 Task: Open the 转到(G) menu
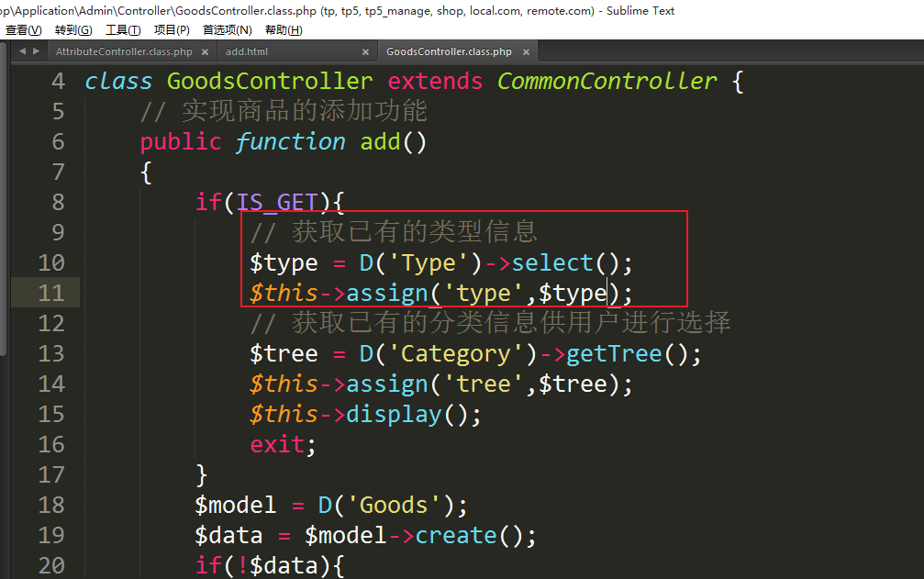click(x=73, y=30)
